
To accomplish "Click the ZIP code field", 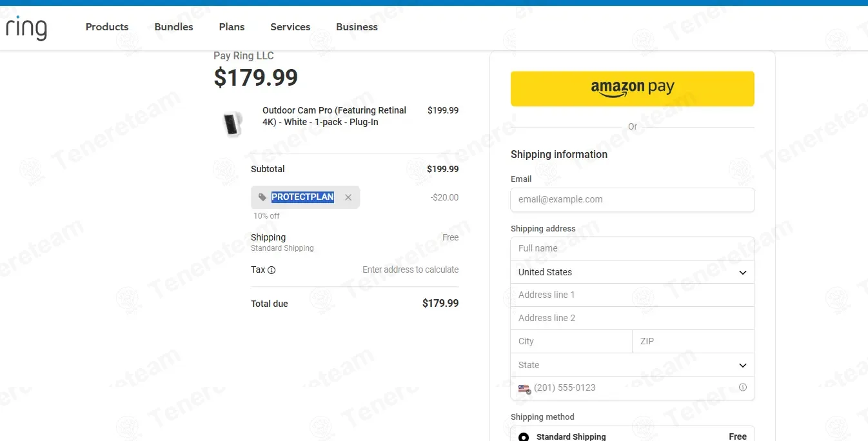I will coord(693,341).
